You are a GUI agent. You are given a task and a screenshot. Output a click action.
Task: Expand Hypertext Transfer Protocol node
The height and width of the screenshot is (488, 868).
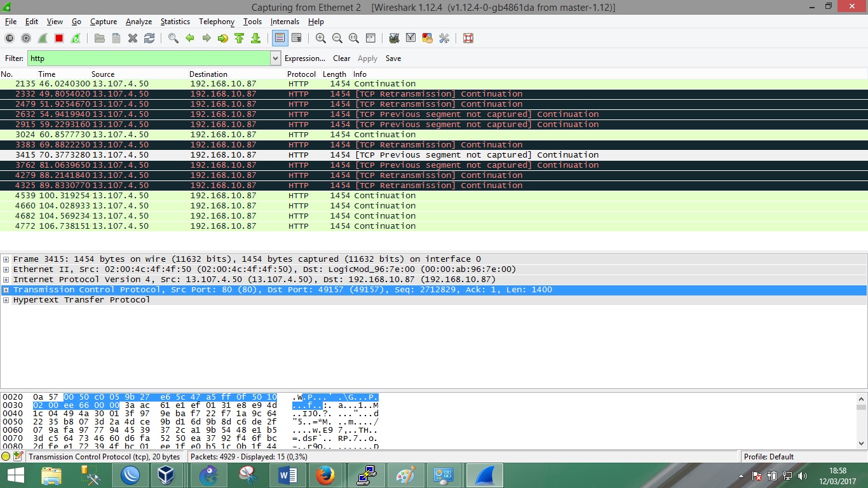point(6,300)
